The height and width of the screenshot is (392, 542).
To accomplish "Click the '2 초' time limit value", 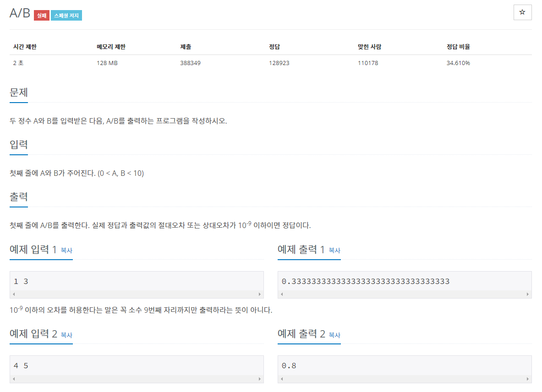I will coord(18,63).
